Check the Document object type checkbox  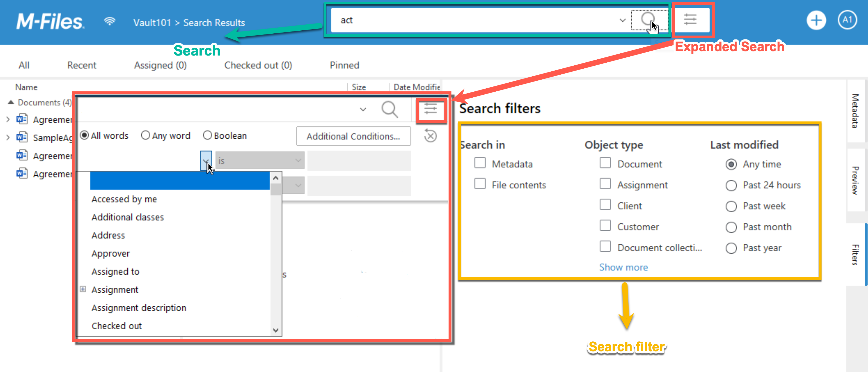[605, 163]
